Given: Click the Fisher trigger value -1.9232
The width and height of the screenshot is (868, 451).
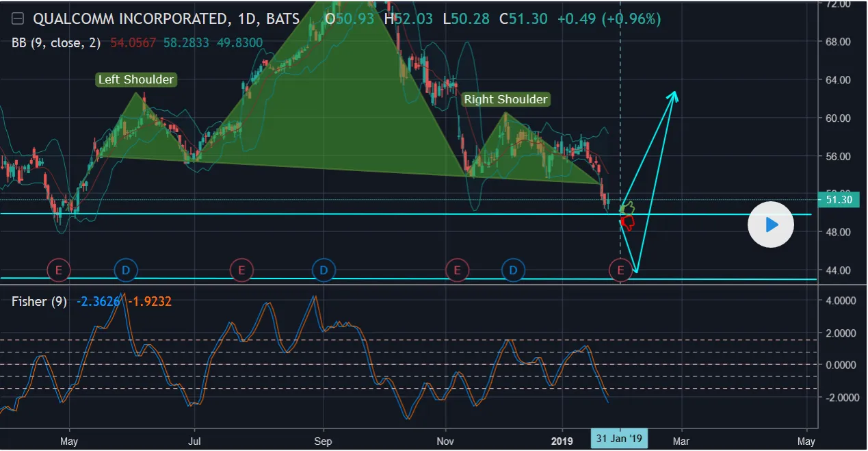Looking at the screenshot, I should (x=149, y=302).
